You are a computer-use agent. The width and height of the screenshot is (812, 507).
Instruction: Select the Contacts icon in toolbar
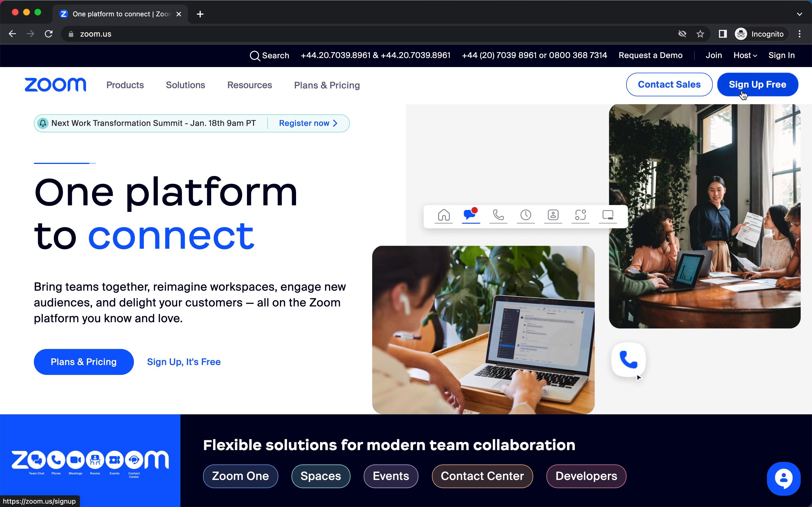pos(552,215)
